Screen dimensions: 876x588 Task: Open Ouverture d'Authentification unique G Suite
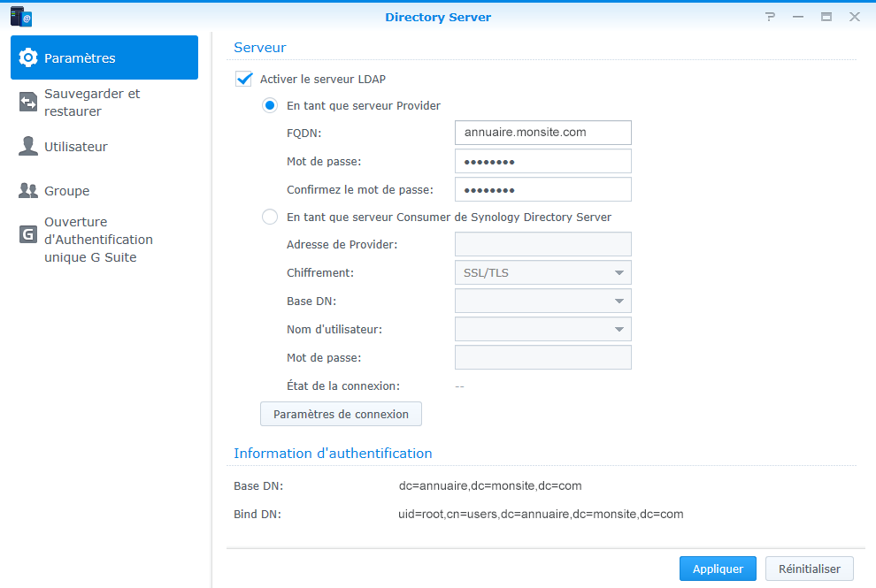coord(104,240)
